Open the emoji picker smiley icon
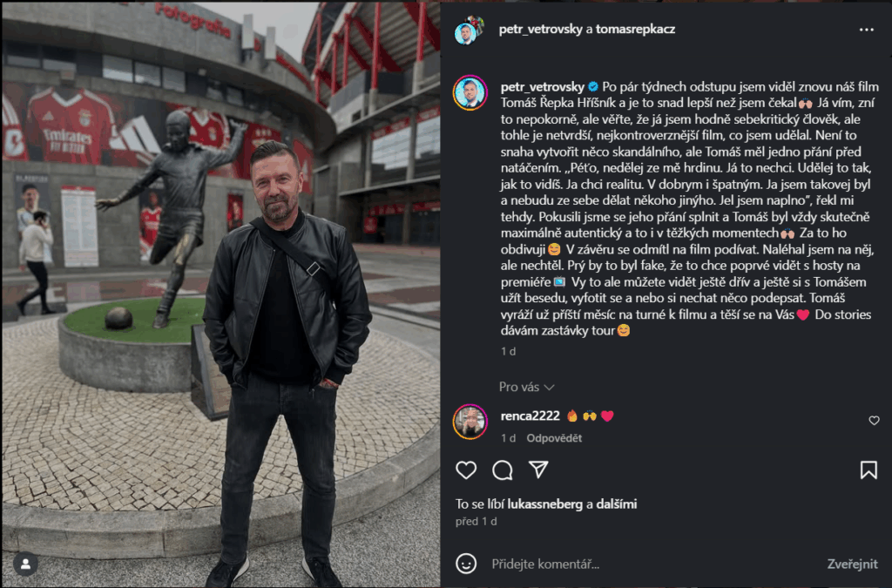 pyautogui.click(x=466, y=564)
